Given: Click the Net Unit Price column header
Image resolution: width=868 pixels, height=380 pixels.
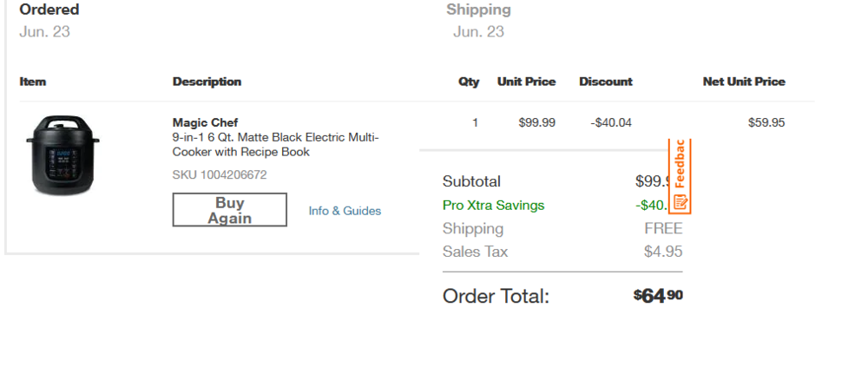Looking at the screenshot, I should pos(744,82).
